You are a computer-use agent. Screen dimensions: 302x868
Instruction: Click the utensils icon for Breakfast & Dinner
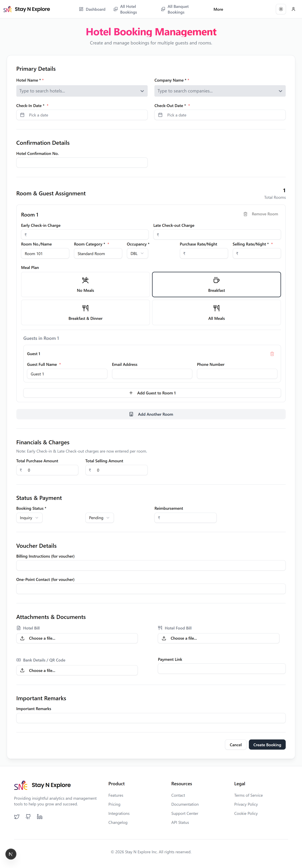click(85, 308)
